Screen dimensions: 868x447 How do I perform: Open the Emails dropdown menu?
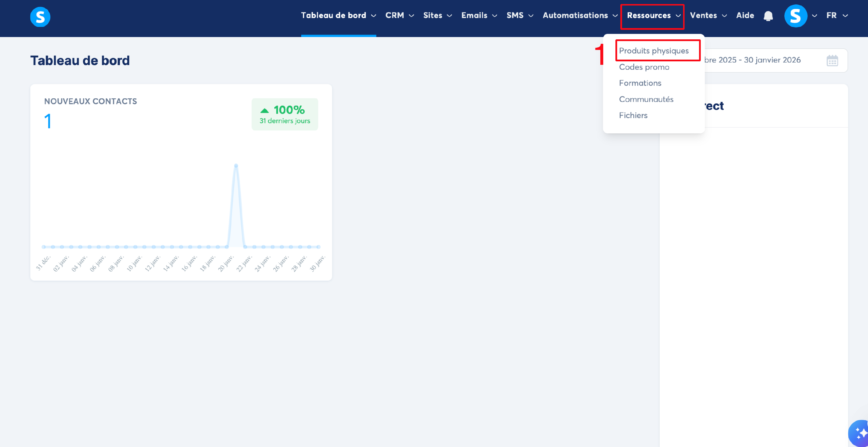pyautogui.click(x=479, y=16)
